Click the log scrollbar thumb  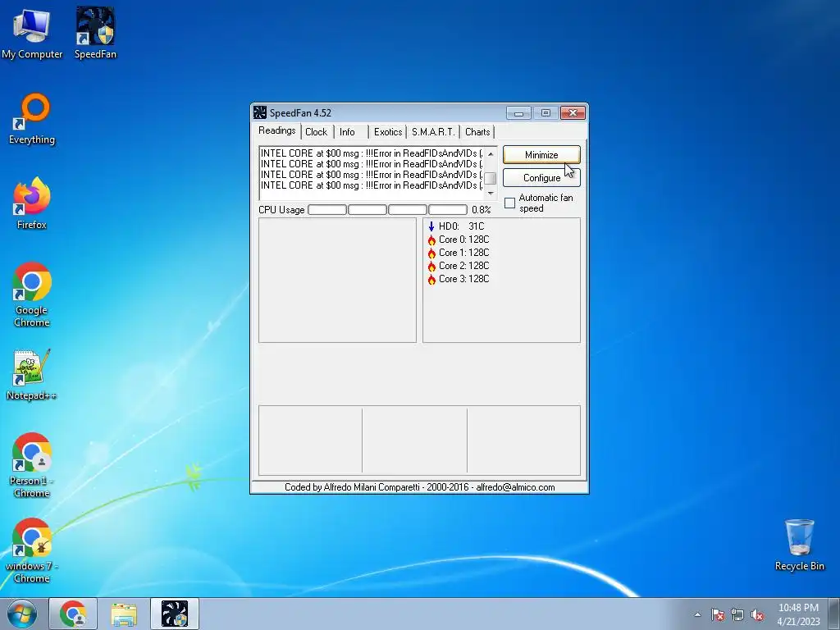490,177
